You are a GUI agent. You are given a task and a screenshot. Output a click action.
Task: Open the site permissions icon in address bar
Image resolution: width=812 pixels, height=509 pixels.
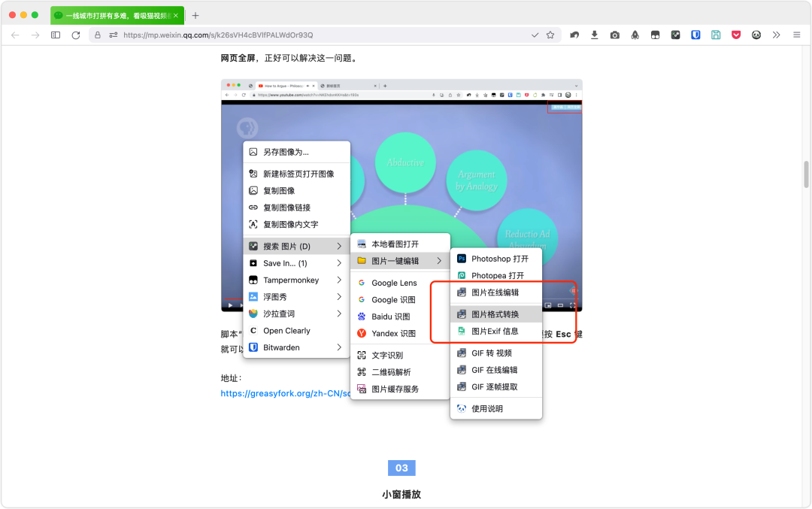[113, 35]
